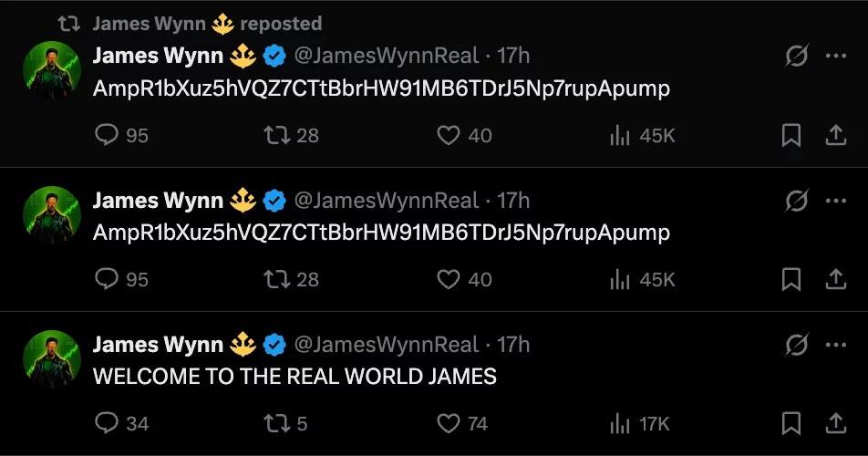Toggle bookmark on the WELCOME tweet
The height and width of the screenshot is (456, 868).
tap(791, 424)
